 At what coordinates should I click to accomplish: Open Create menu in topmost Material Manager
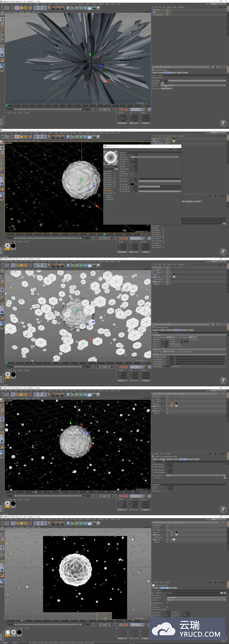10,113
